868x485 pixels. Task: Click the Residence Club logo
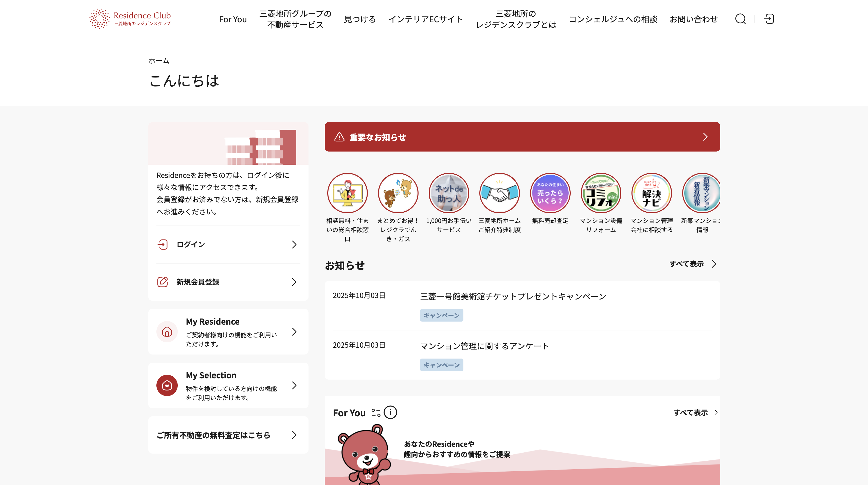[130, 19]
